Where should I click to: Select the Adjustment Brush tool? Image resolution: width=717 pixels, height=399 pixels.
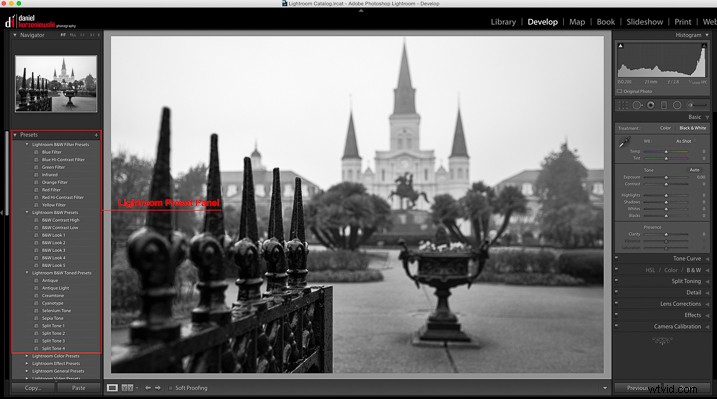[697, 105]
